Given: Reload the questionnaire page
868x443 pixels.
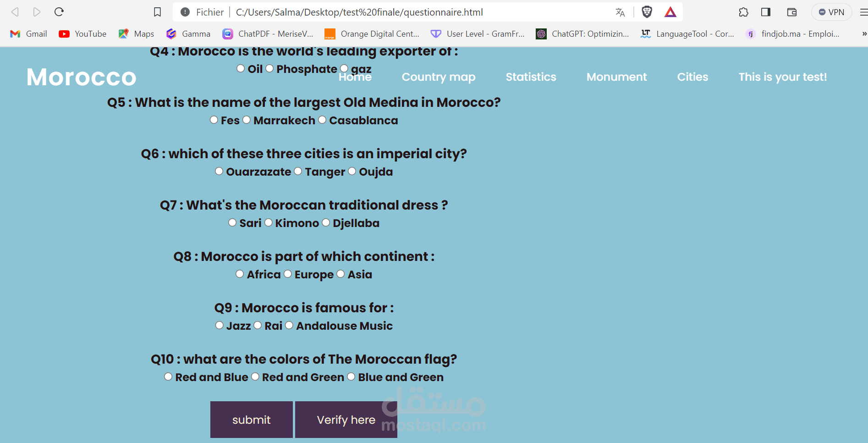Looking at the screenshot, I should (59, 12).
